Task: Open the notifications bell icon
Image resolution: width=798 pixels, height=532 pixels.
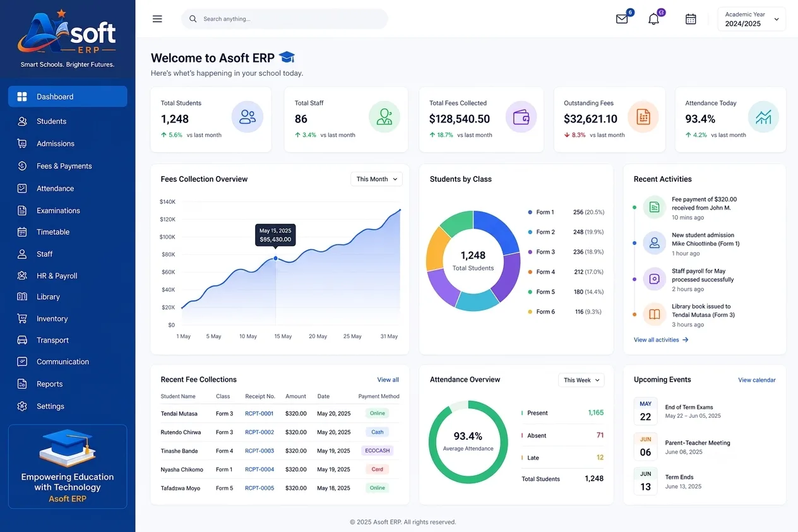Action: pyautogui.click(x=653, y=19)
